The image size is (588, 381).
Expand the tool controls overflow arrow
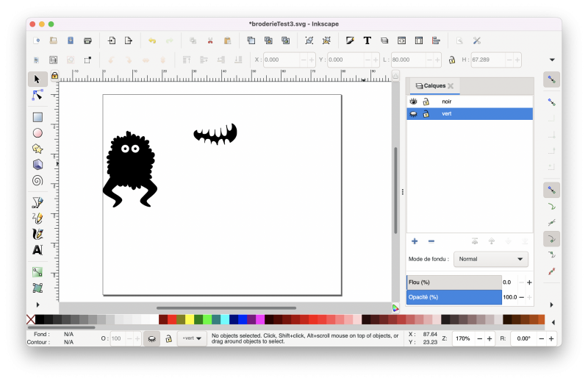(x=551, y=60)
